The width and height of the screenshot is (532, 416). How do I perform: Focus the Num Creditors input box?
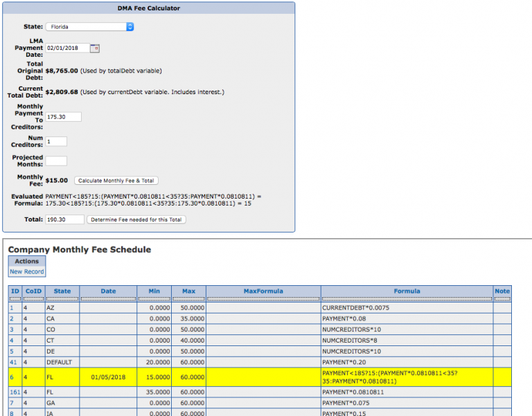click(56, 141)
